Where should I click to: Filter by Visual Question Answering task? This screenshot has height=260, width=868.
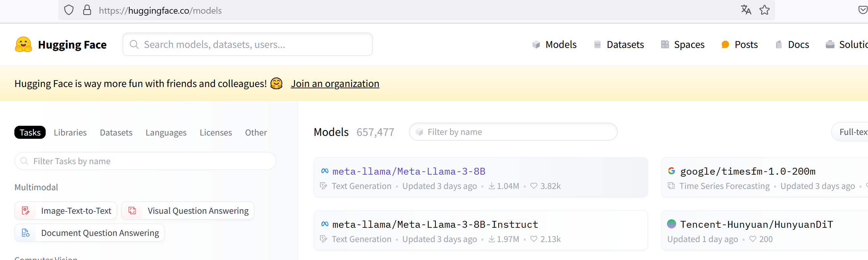(188, 210)
